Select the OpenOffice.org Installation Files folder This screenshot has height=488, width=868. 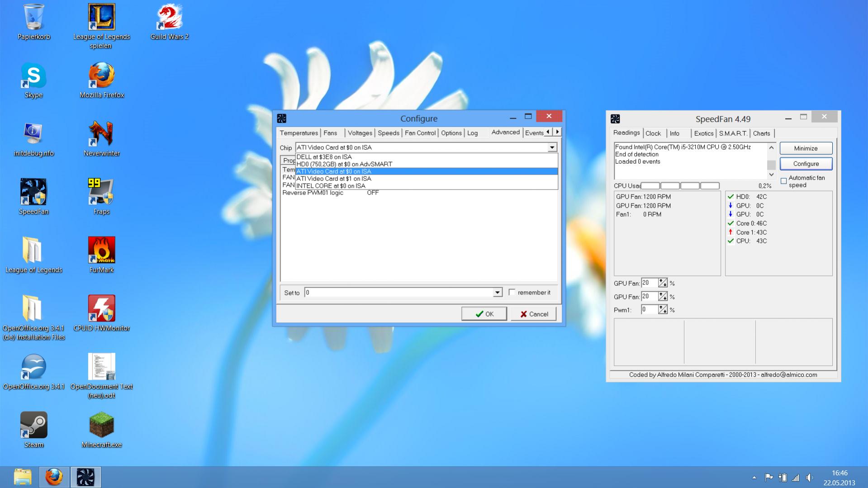tap(33, 318)
